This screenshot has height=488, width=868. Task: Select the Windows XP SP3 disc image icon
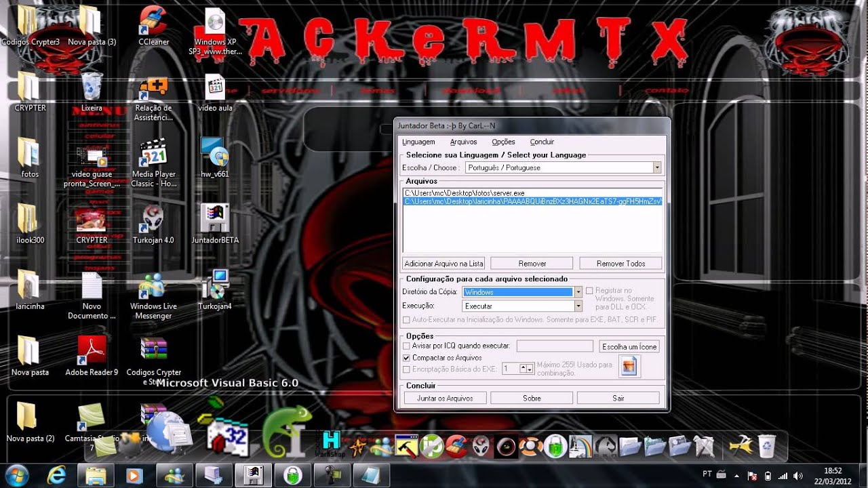(215, 30)
